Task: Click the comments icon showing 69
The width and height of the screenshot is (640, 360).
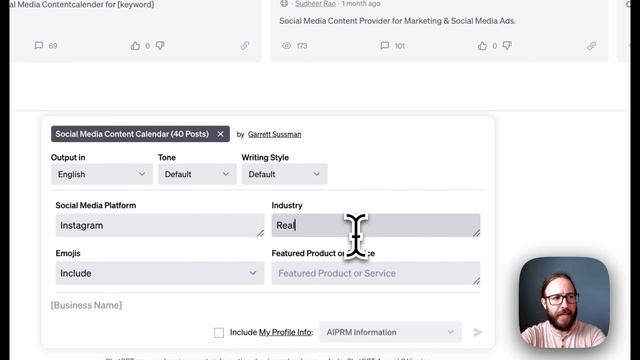Action: [39, 45]
